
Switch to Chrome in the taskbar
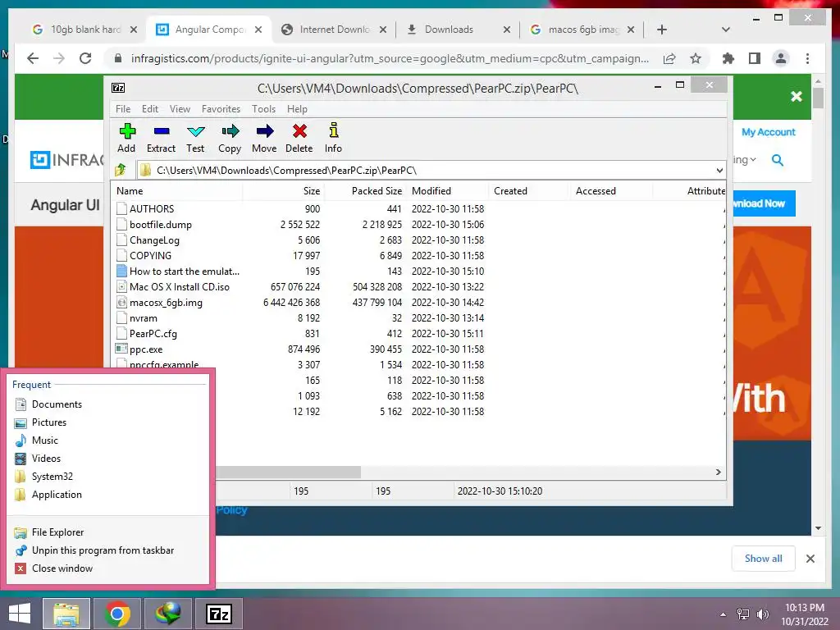click(117, 614)
